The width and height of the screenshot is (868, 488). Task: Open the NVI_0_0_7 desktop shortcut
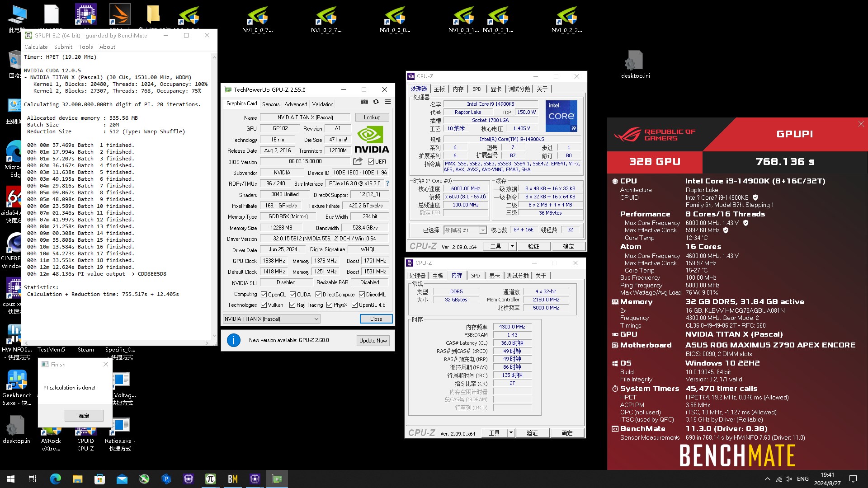[x=258, y=20]
